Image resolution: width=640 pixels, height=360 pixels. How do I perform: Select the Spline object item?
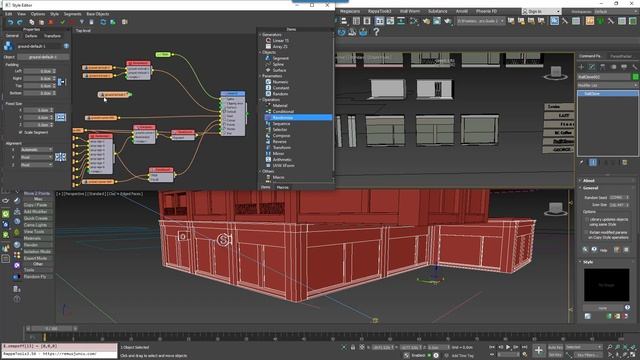278,64
